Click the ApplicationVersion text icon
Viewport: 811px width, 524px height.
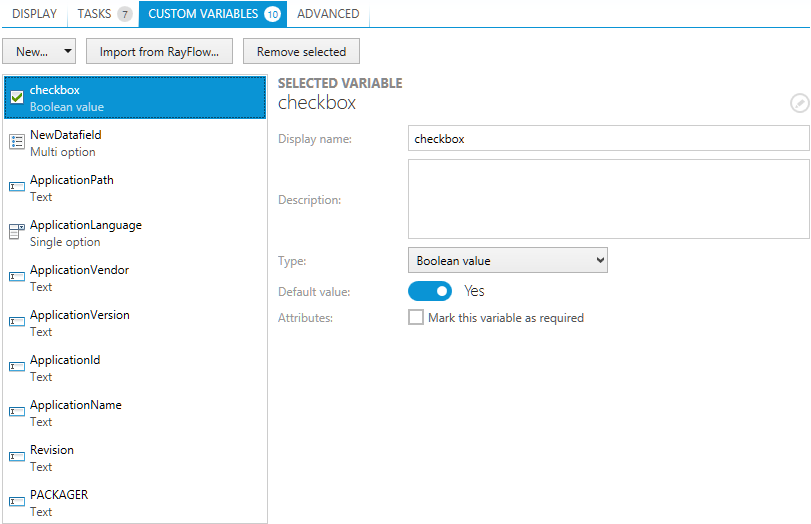[17, 323]
